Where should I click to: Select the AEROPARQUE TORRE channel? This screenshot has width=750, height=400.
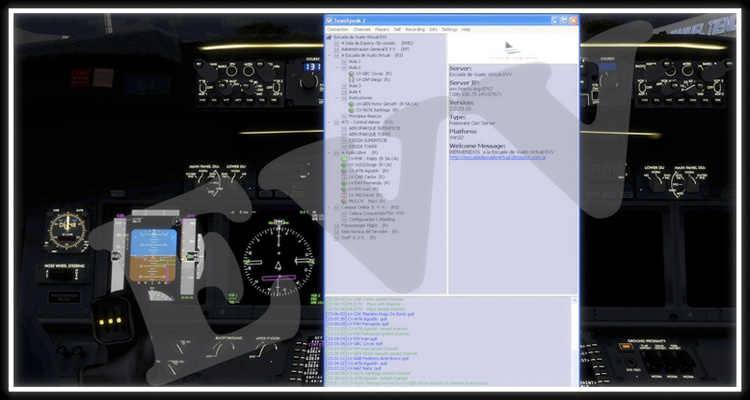pyautogui.click(x=370, y=134)
